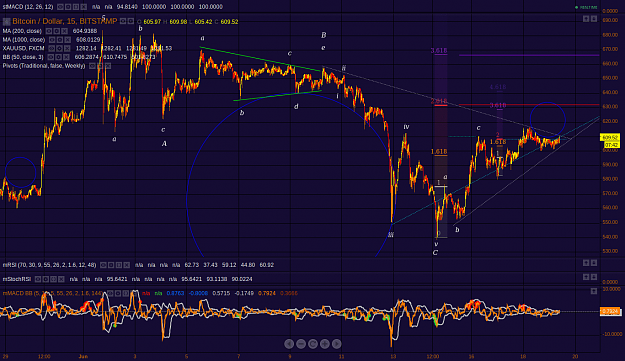Remove the BB (50, close, 3) indicator

[66, 57]
